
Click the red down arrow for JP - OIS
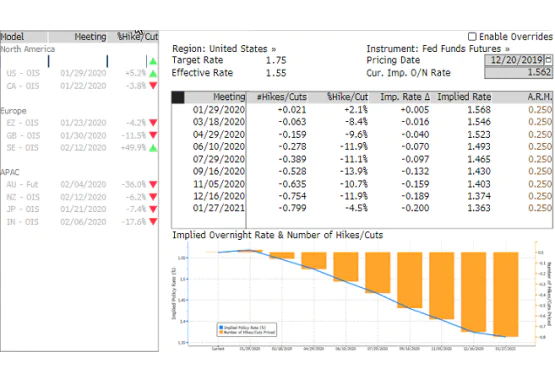pos(153,209)
